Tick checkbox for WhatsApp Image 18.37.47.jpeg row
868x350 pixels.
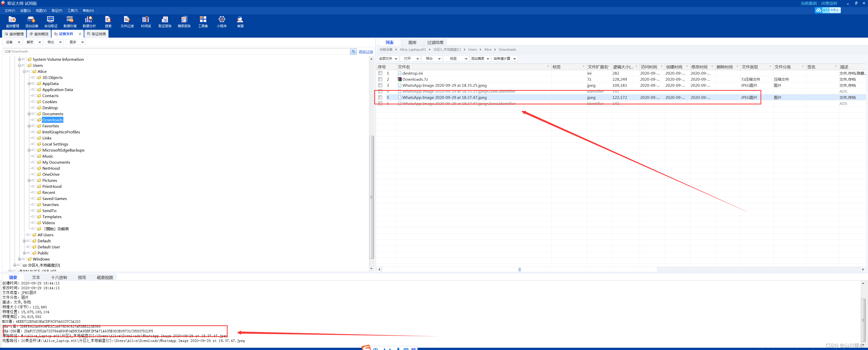click(380, 98)
